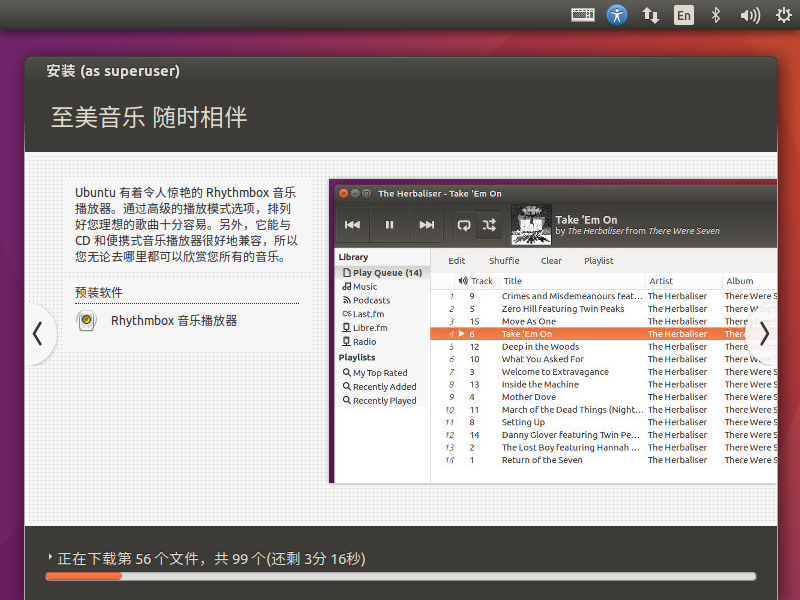Viewport: 800px width, 600px height.
Task: Click the Playlist button in queue toolbar
Action: pyautogui.click(x=598, y=261)
